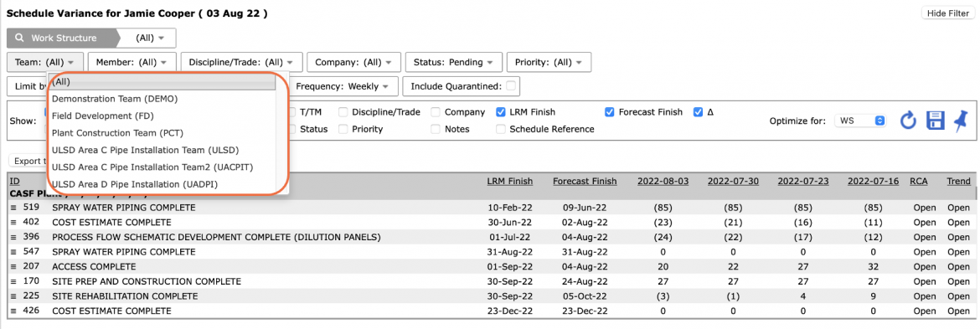The height and width of the screenshot is (329, 980).
Task: Click the Hide Filter button
Action: [948, 13]
